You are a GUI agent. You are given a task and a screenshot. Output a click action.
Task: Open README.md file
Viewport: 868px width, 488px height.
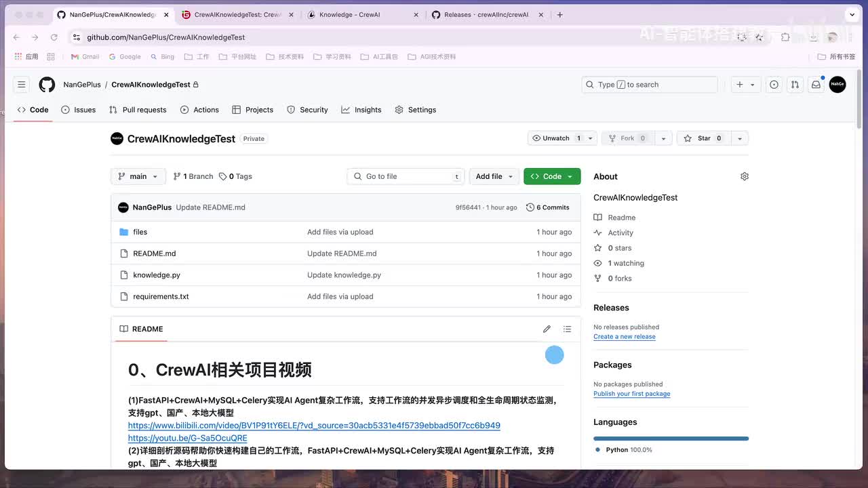click(x=155, y=253)
